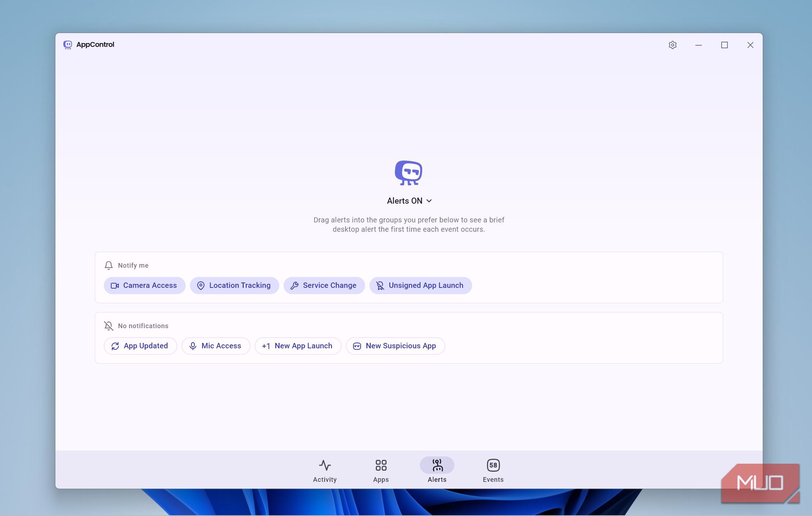The width and height of the screenshot is (812, 516).
Task: Select the New App Launch chip
Action: (298, 346)
